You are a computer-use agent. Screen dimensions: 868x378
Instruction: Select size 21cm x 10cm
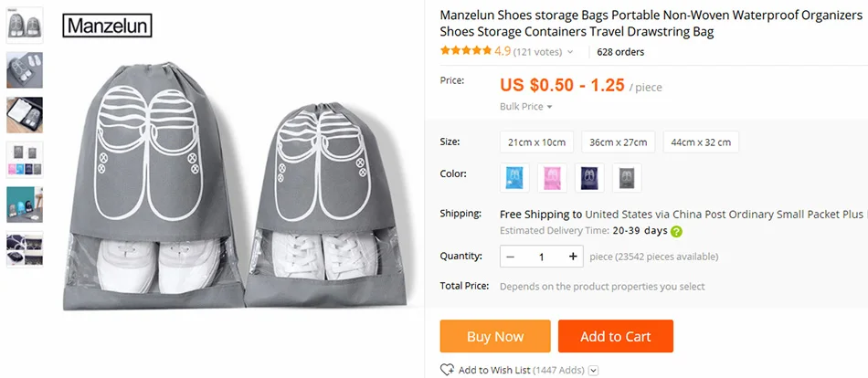536,142
